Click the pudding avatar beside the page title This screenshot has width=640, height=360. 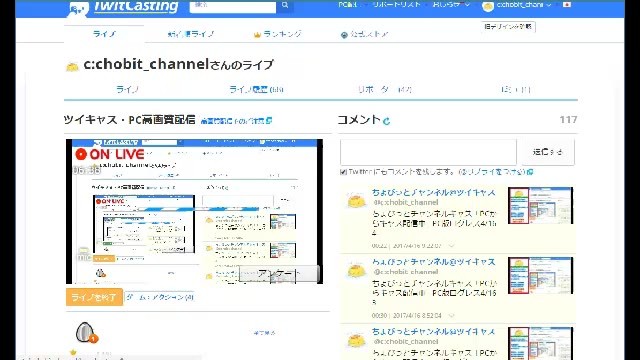(72, 66)
